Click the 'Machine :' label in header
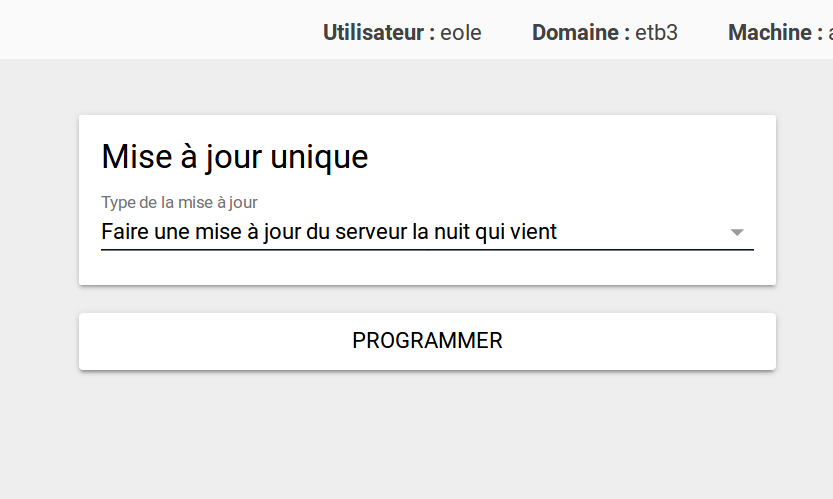The height and width of the screenshot is (499, 833). click(776, 32)
